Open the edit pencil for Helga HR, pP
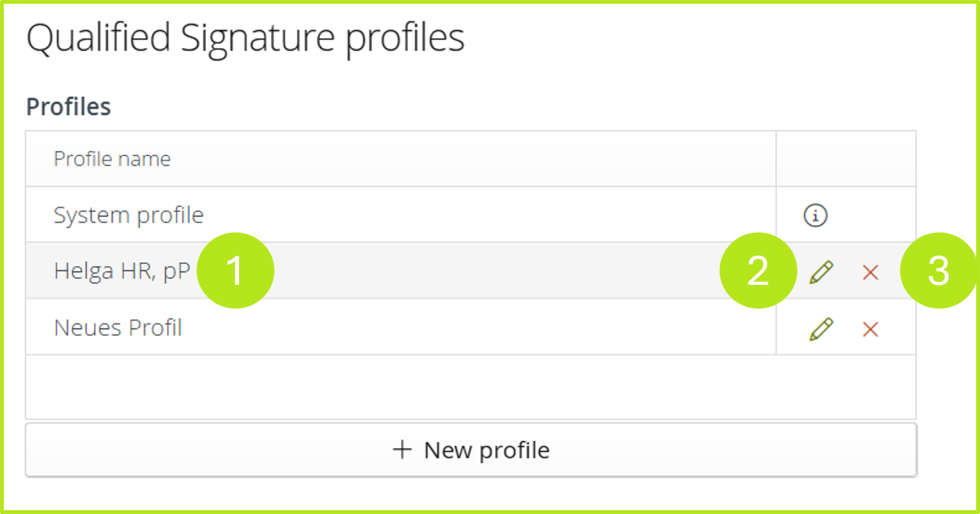This screenshot has height=514, width=980. pos(821,271)
